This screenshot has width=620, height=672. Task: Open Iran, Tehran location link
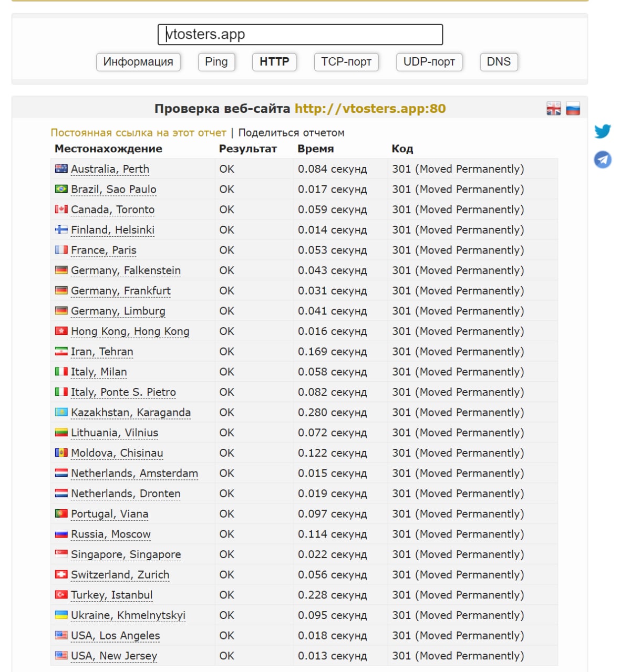(102, 352)
